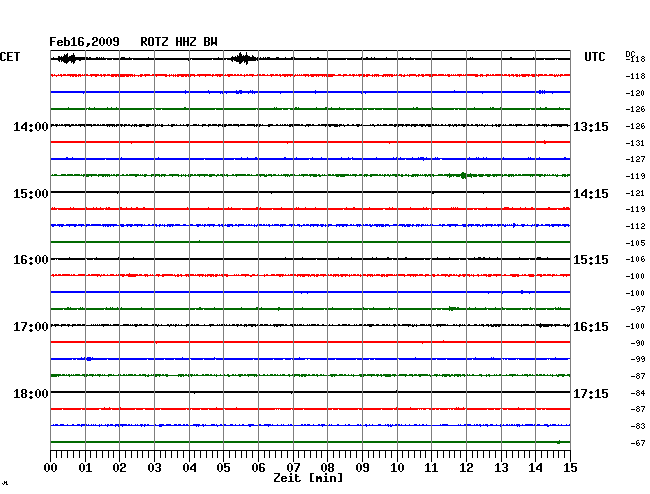Image resolution: width=650 pixels, height=494 pixels.
Task: Click the 16:15 UTC time label
Action: pyautogui.click(x=591, y=327)
